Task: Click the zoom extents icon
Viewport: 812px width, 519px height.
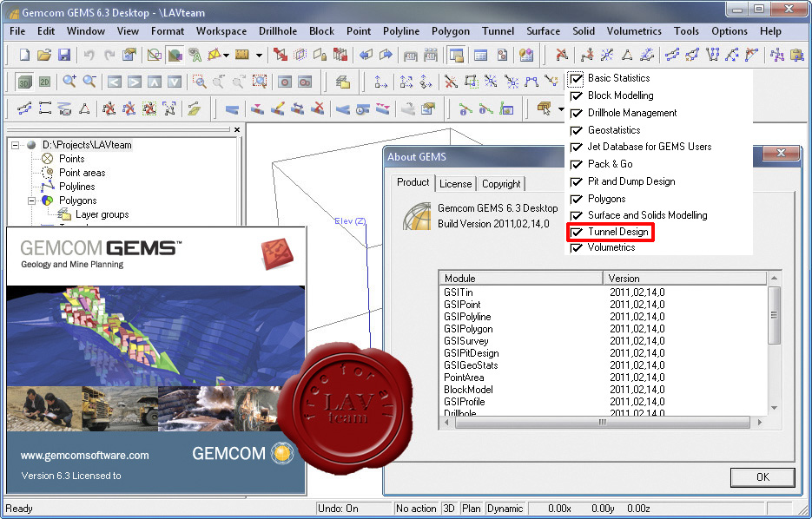Action: pyautogui.click(x=260, y=82)
